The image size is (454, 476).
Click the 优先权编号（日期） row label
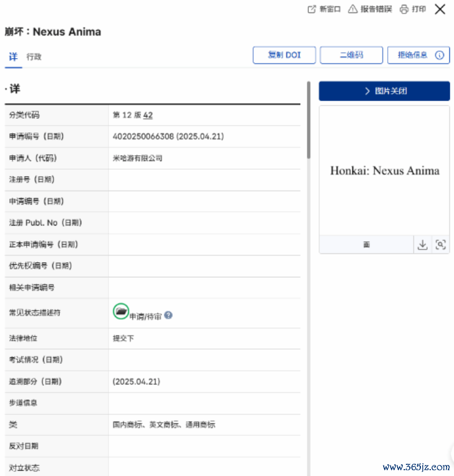coord(40,266)
